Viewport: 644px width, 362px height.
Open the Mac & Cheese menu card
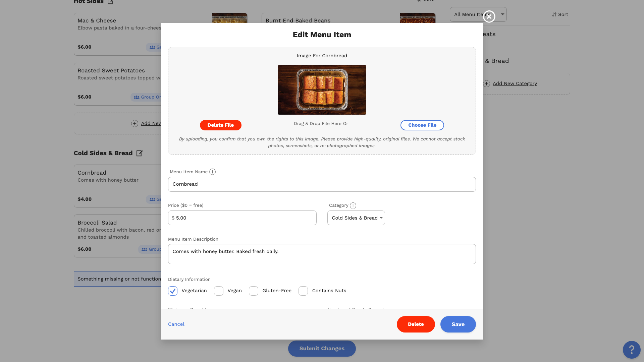tap(117, 34)
